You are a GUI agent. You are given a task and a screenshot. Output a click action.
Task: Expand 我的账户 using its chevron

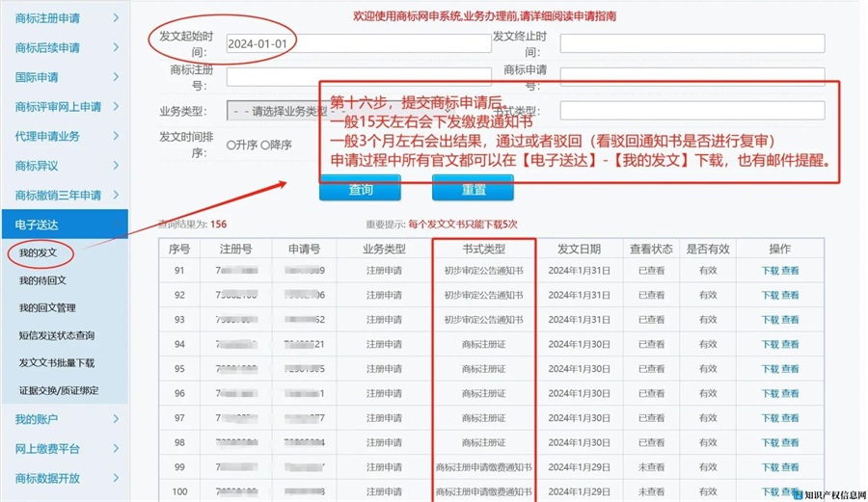116,419
